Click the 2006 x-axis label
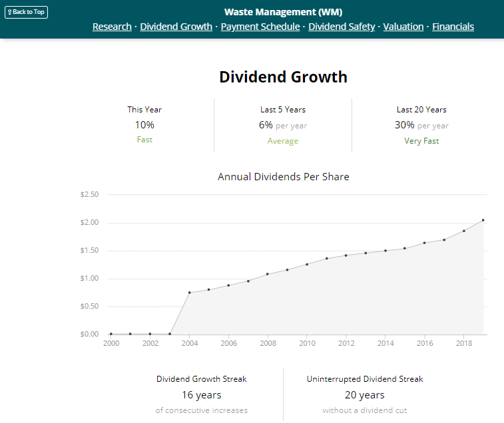This screenshot has height=423, width=504. point(229,343)
